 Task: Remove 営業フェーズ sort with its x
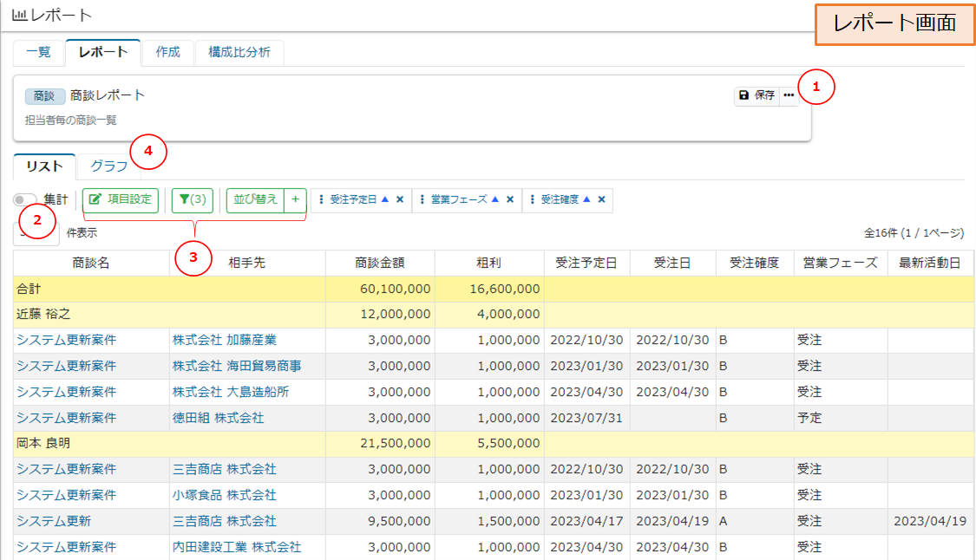click(x=510, y=199)
